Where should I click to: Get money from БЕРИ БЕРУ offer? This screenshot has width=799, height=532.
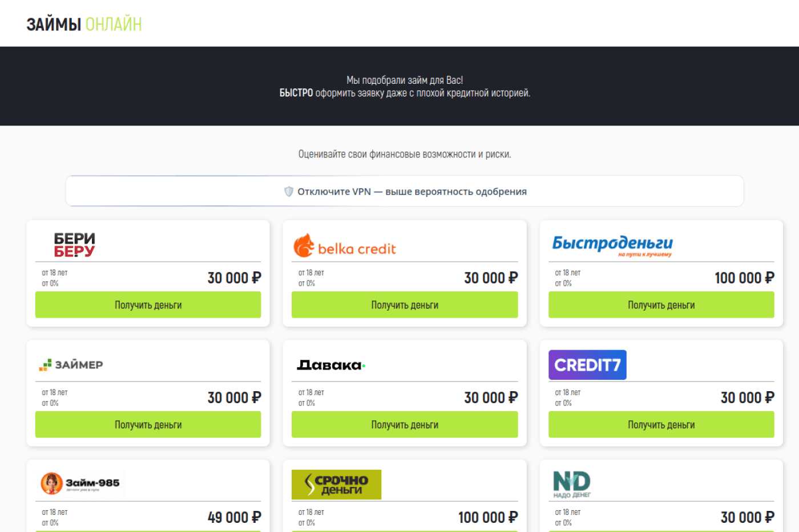click(x=148, y=305)
